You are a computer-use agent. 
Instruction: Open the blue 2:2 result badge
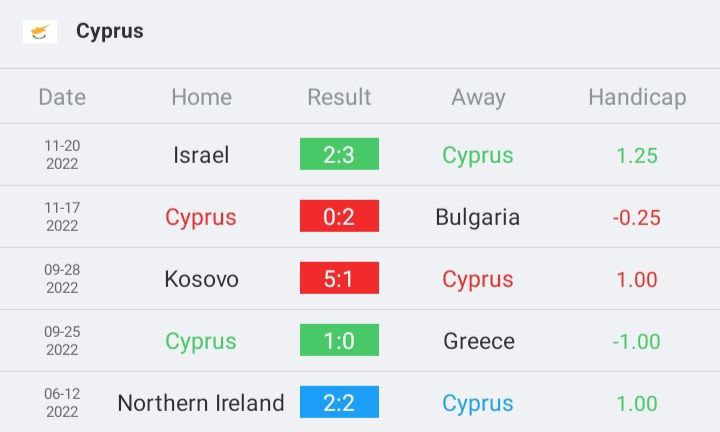click(x=339, y=402)
